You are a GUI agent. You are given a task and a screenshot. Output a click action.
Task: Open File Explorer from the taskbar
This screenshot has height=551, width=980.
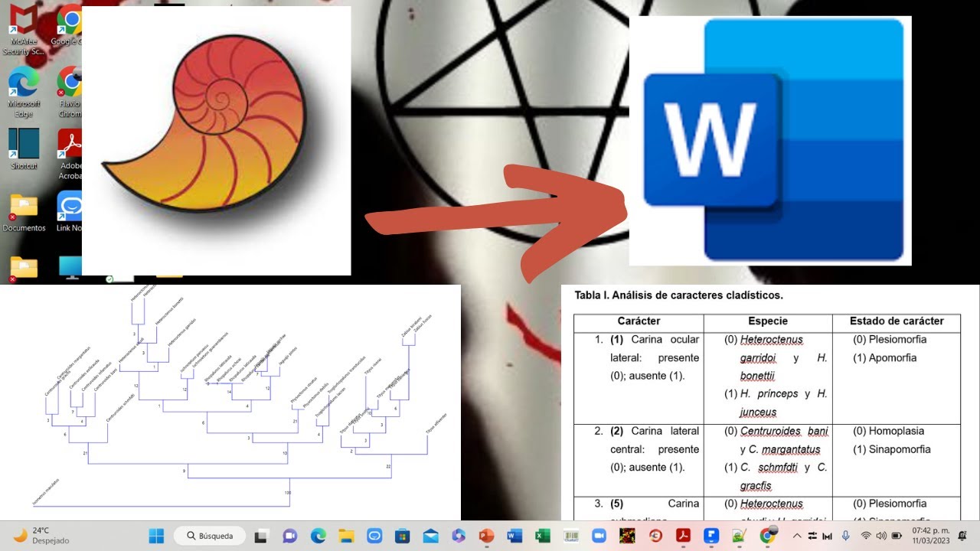point(346,536)
